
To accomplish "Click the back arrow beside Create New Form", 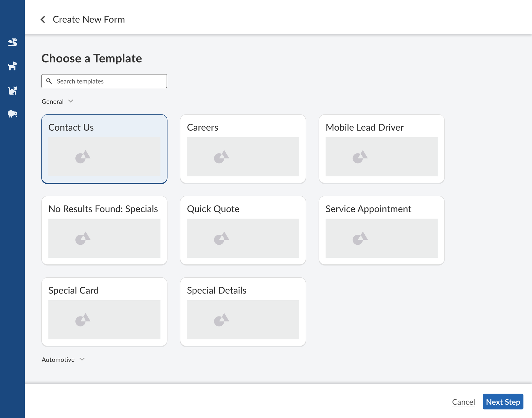I will coord(43,19).
